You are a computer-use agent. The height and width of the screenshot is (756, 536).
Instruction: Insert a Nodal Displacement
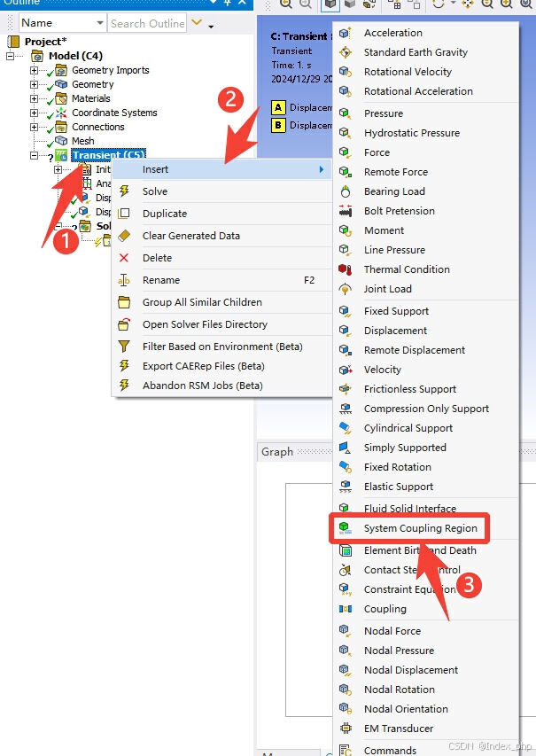pyautogui.click(x=426, y=670)
